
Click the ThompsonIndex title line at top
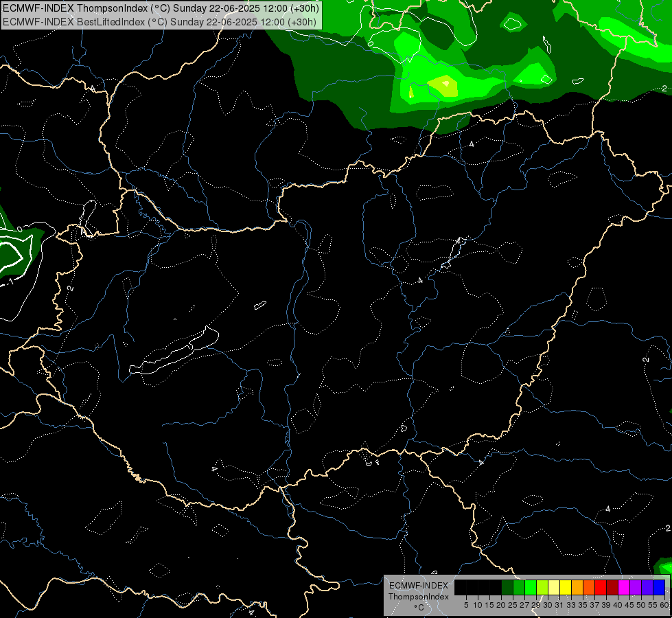click(161, 8)
